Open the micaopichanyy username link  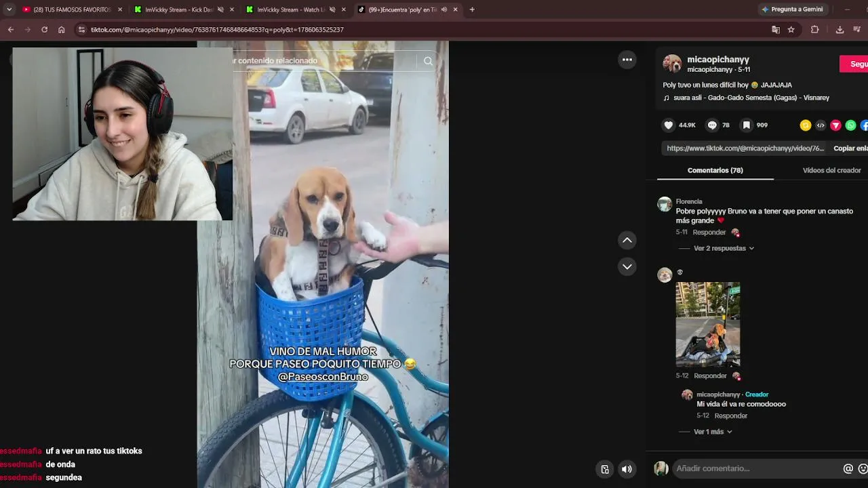[718, 60]
